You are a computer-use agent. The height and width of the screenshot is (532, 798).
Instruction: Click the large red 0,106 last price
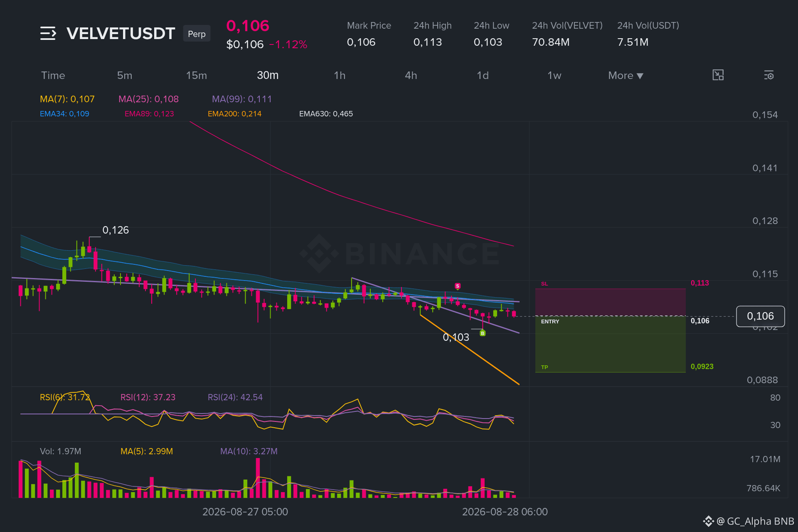click(x=248, y=26)
